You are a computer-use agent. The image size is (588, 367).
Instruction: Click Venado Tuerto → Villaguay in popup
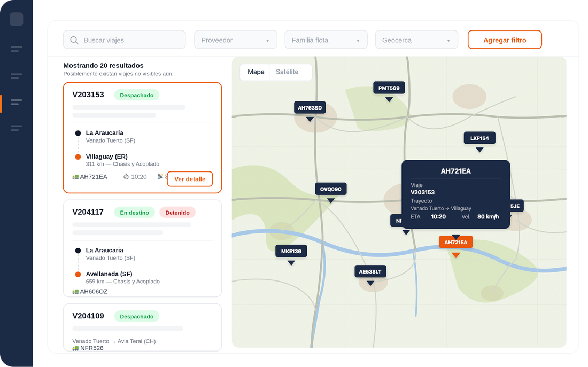coord(441,208)
